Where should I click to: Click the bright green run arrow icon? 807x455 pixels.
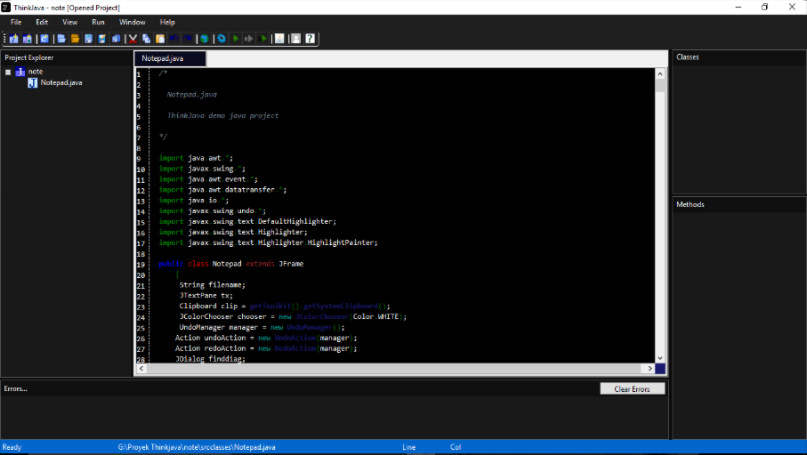(x=235, y=39)
